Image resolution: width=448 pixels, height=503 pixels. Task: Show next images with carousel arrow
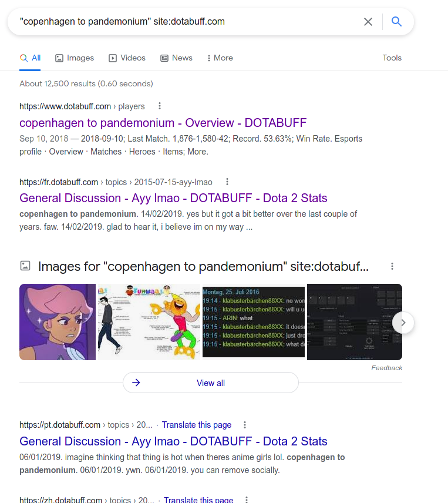point(403,323)
